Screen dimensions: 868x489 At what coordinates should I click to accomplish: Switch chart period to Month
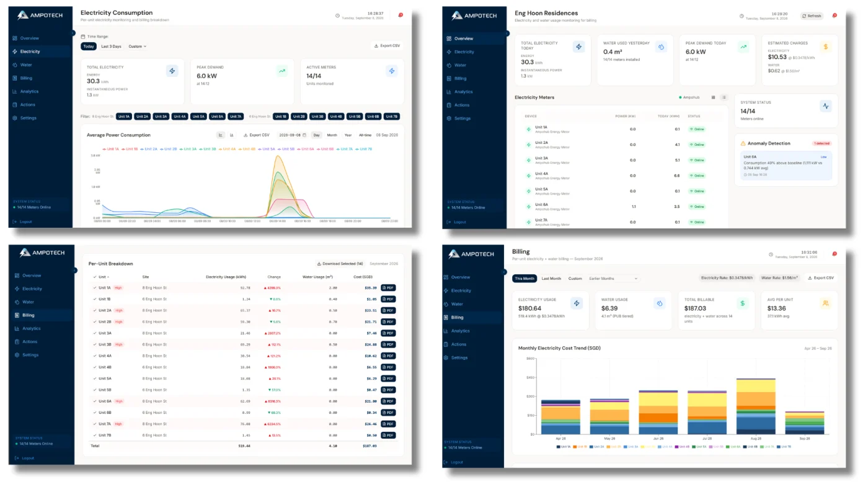332,135
